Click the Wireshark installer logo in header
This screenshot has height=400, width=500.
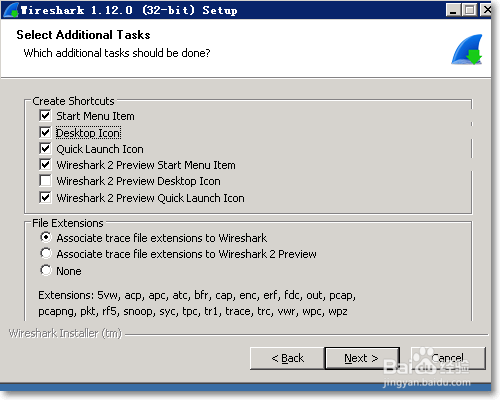pyautogui.click(x=467, y=49)
